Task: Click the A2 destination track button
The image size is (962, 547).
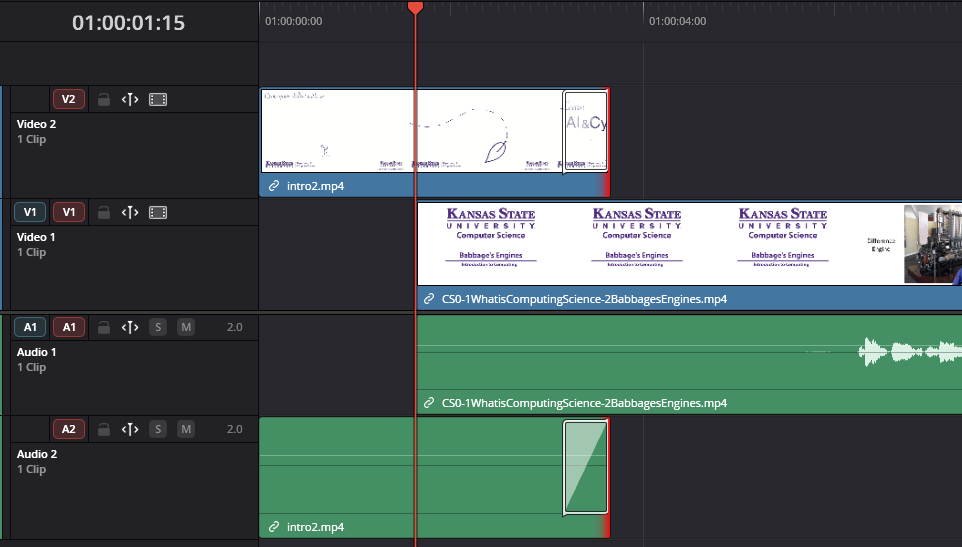Action: click(69, 429)
